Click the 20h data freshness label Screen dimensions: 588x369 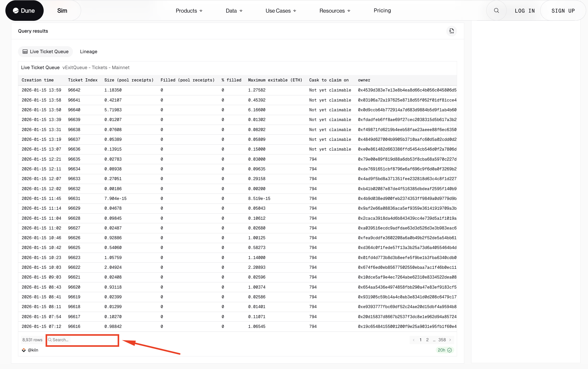pos(441,350)
